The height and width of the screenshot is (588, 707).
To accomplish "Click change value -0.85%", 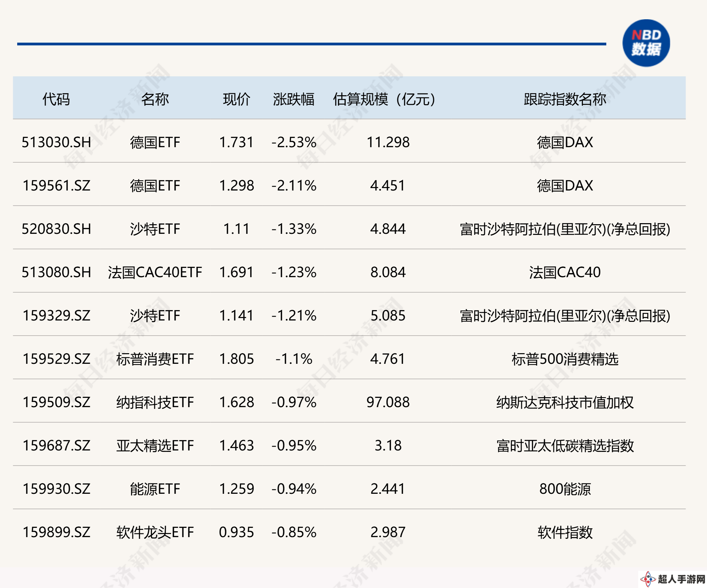I will tap(294, 532).
